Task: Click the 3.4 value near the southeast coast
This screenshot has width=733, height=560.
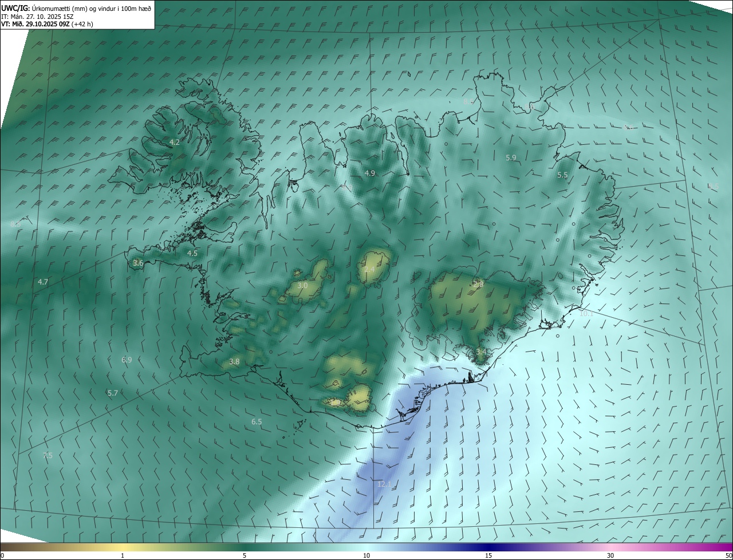Action: 481,352
